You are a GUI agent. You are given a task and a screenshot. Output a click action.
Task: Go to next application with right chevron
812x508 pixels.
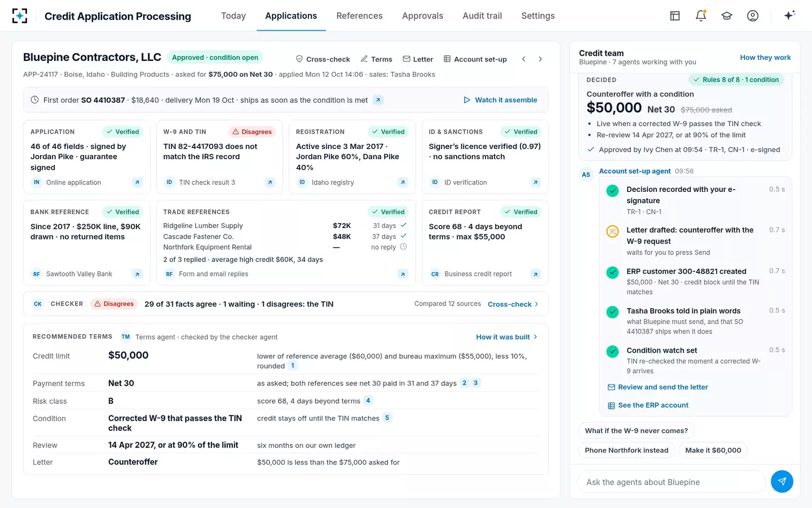click(x=540, y=59)
